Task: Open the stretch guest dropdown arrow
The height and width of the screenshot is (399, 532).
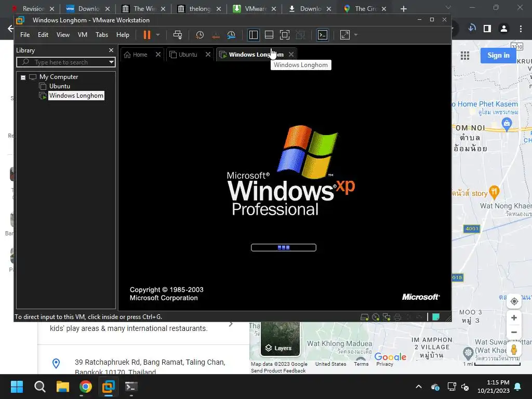Action: point(355,35)
